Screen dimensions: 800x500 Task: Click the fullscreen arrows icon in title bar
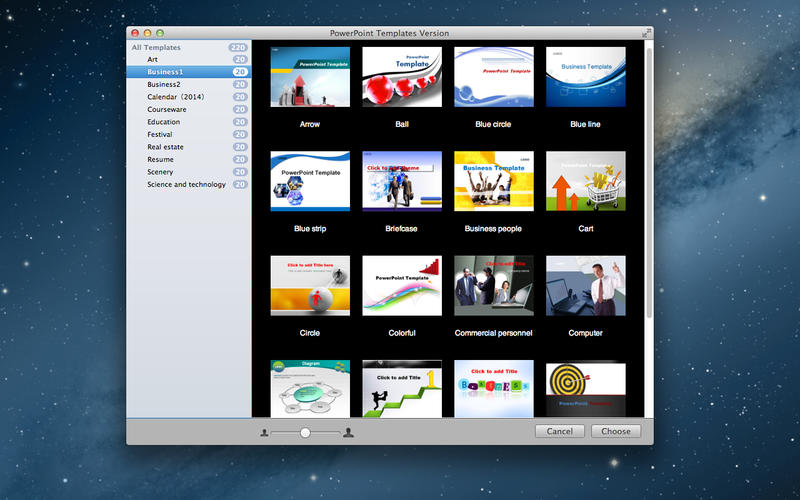[x=646, y=33]
